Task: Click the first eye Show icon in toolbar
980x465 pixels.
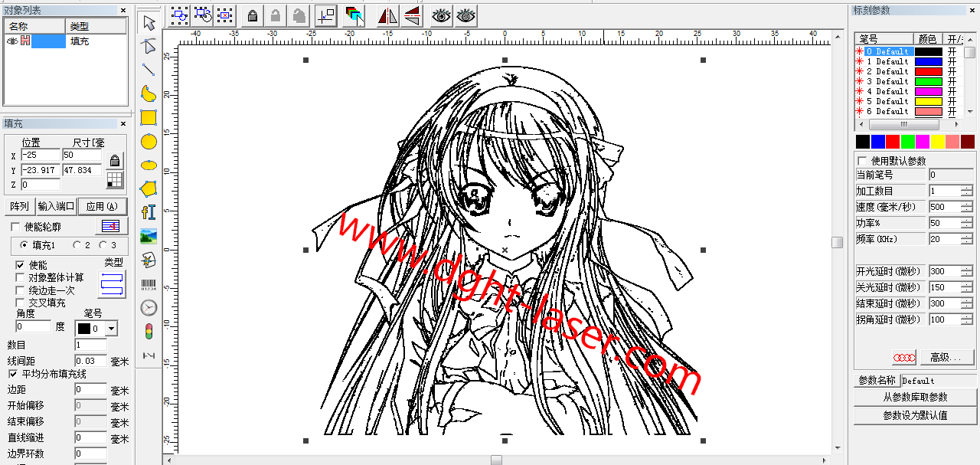Action: [441, 15]
